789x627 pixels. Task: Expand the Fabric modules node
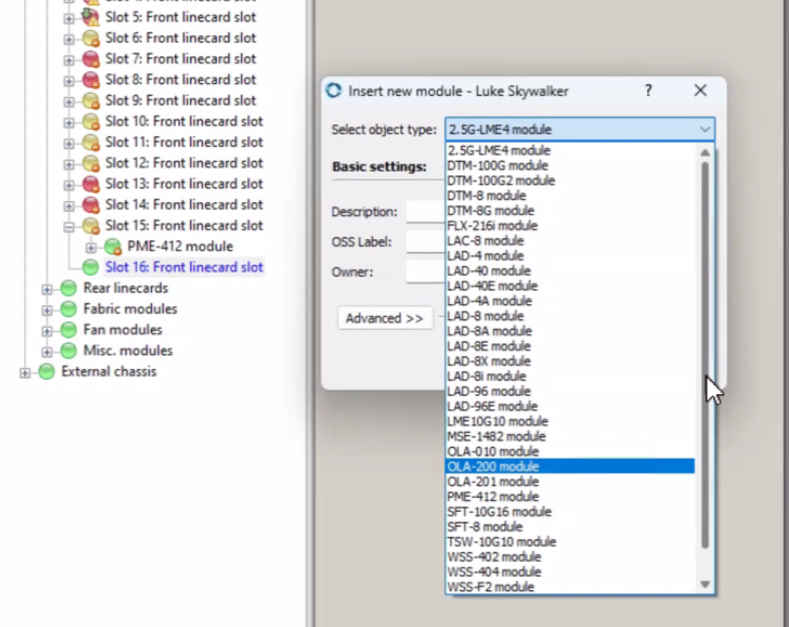[x=46, y=310]
